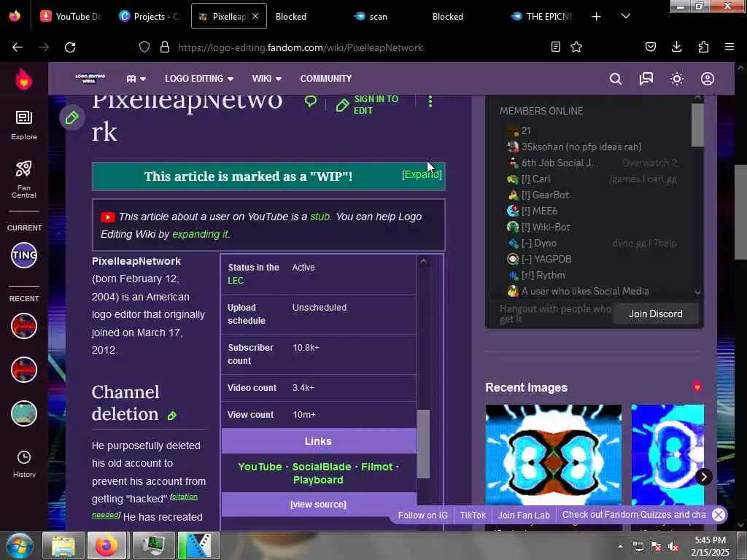Open the Playboard link
The width and height of the screenshot is (747, 560).
(x=318, y=480)
